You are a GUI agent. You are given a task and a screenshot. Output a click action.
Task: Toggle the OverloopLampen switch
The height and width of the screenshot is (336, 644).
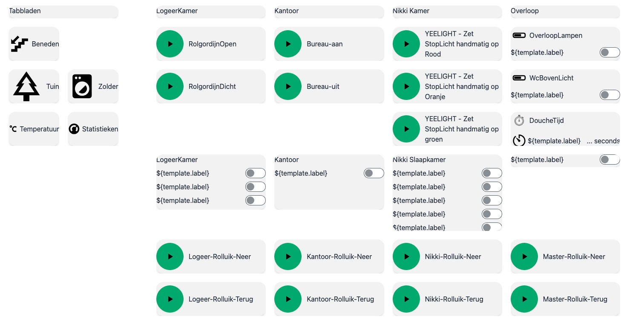(609, 52)
